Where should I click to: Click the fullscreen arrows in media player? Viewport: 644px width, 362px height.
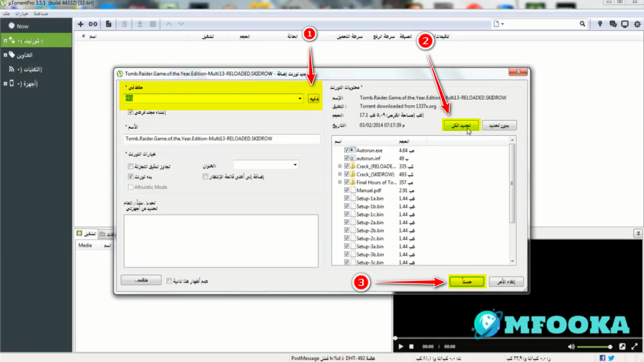[635, 346]
